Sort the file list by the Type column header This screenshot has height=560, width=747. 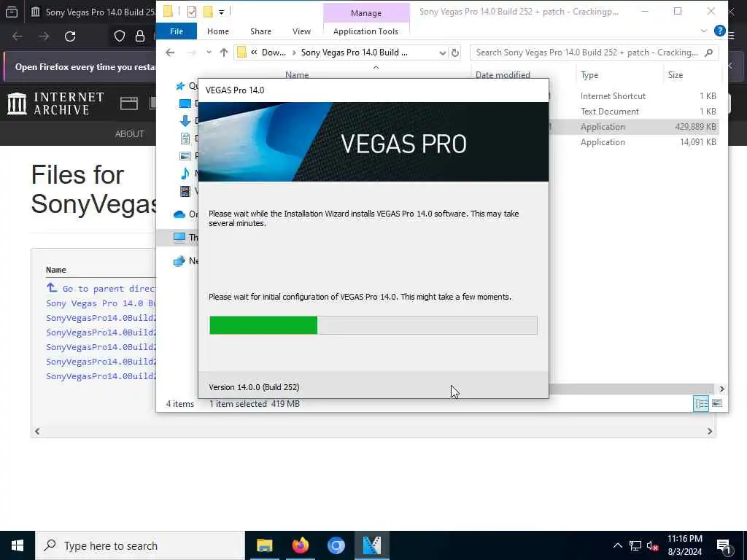point(589,75)
